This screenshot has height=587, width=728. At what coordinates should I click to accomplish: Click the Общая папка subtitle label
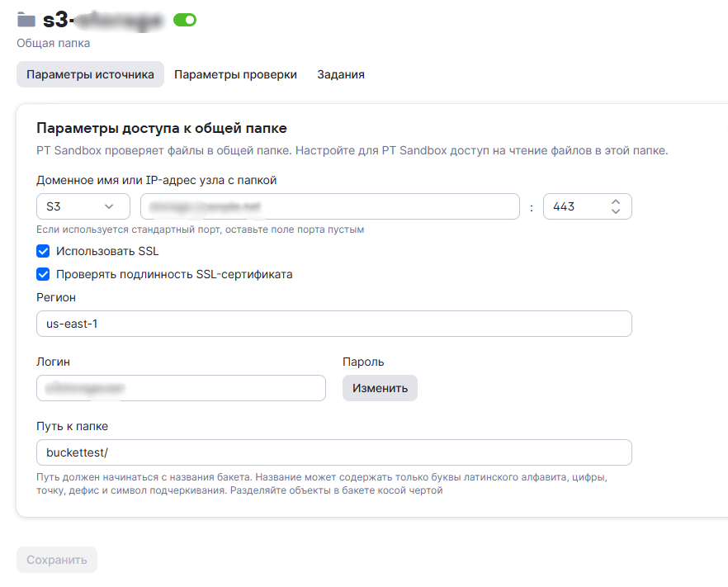point(54,43)
